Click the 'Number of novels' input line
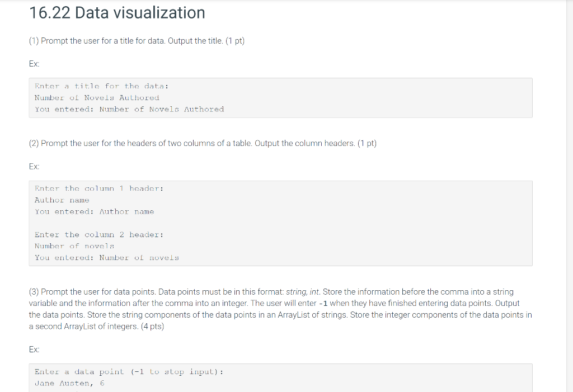573x392 pixels. click(74, 246)
